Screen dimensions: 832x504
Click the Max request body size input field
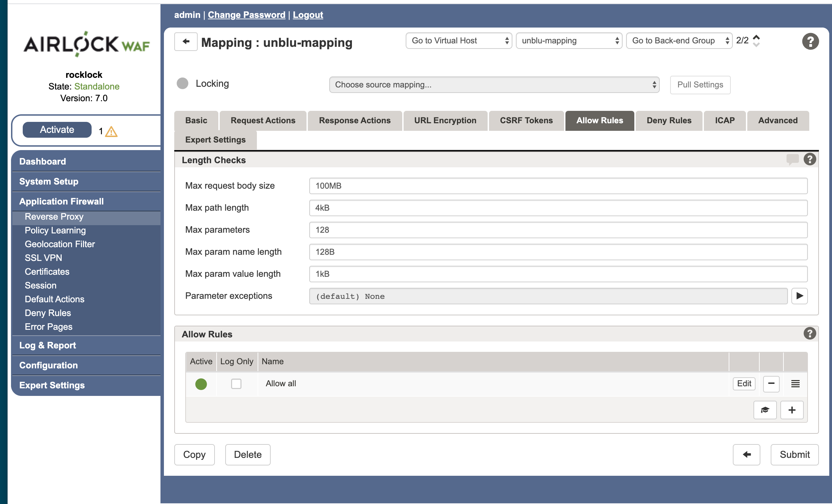(x=558, y=186)
